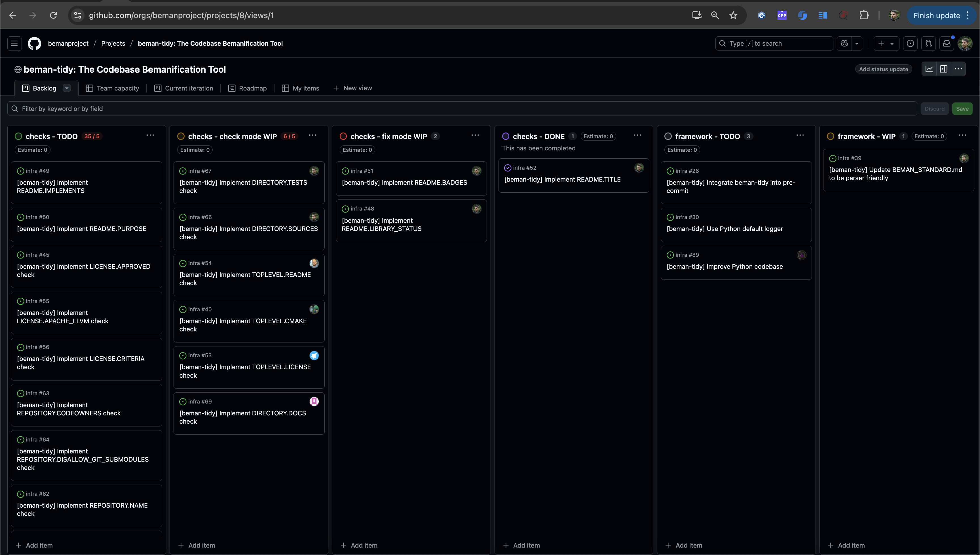Open the Insights chart icon
This screenshot has height=555, width=980.
[x=929, y=69]
